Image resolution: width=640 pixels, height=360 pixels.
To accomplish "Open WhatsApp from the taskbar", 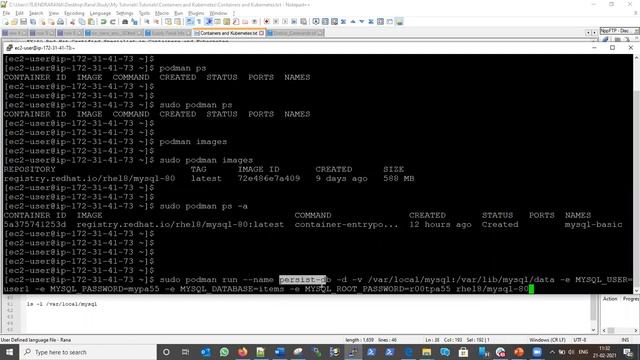I will [x=224, y=352].
